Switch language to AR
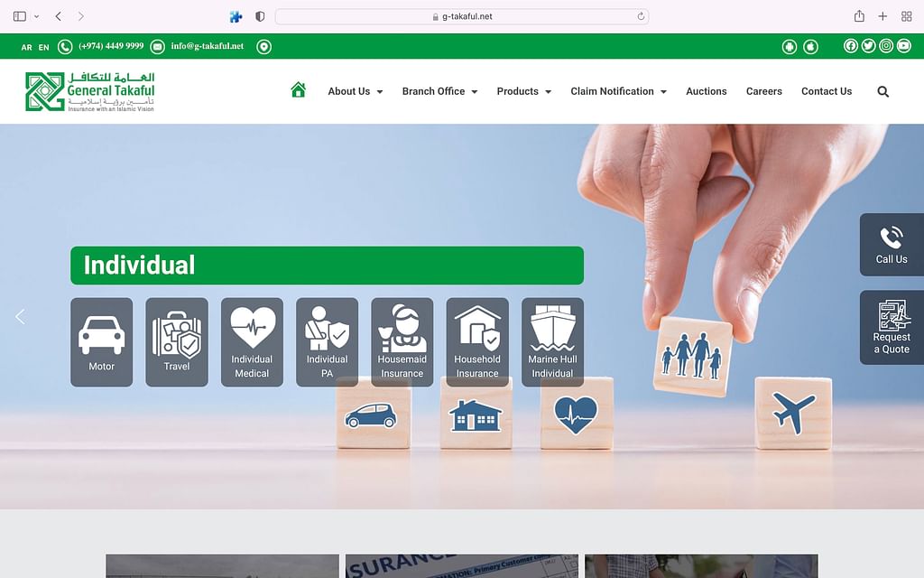This screenshot has height=578, width=924. tap(27, 47)
